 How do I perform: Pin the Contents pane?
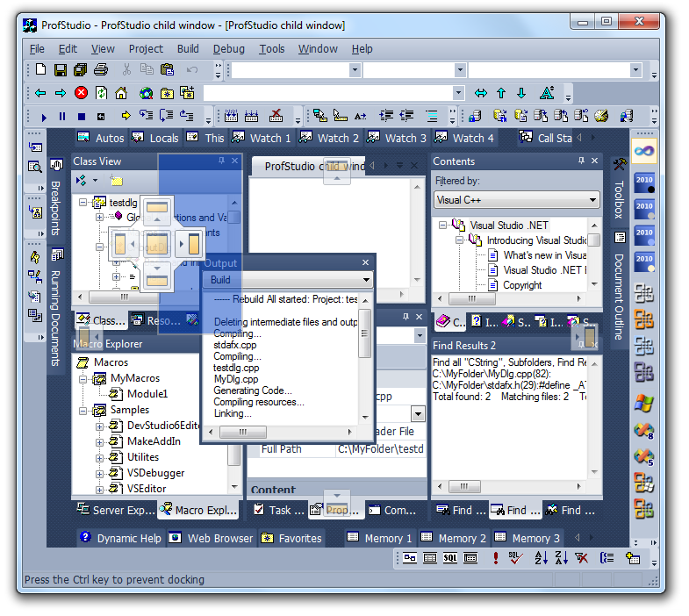click(x=581, y=161)
